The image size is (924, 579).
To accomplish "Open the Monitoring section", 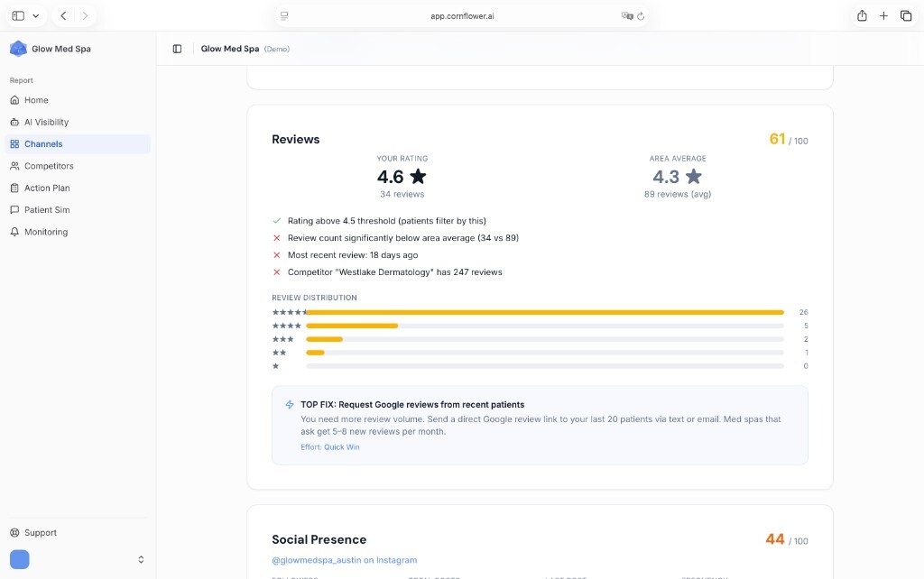I will pos(44,231).
